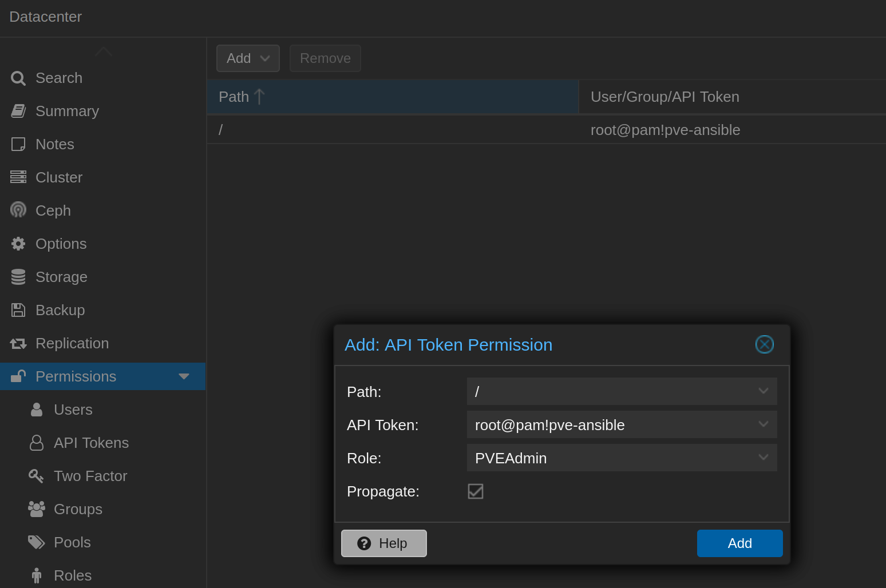
Task: Open the Path dropdown in dialog
Action: (764, 391)
